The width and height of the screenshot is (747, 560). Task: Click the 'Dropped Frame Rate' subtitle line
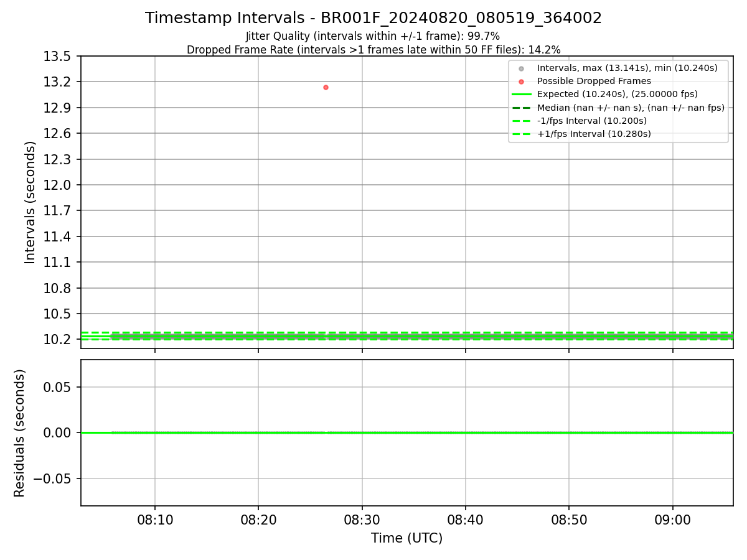[x=374, y=50]
